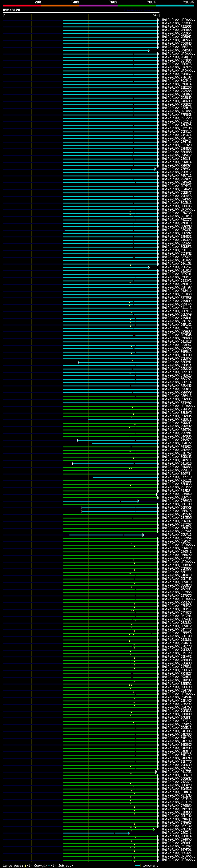Click the 549 query length label

[155, 15]
